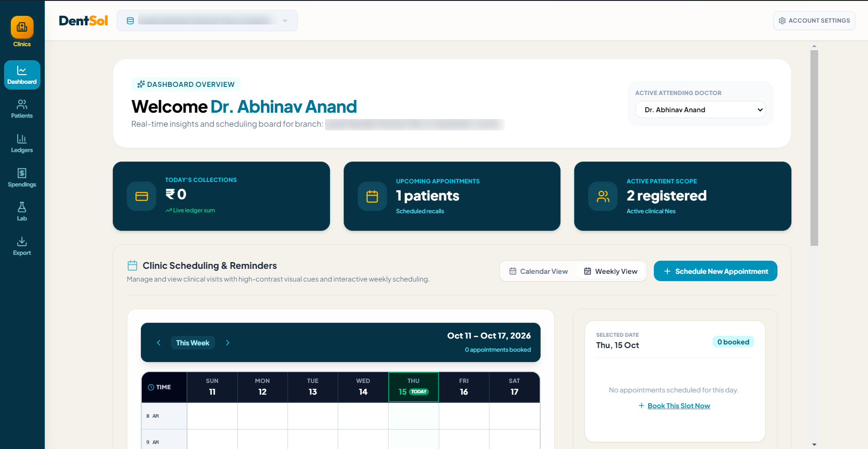
Task: Click the DentSol logo
Action: tap(83, 21)
